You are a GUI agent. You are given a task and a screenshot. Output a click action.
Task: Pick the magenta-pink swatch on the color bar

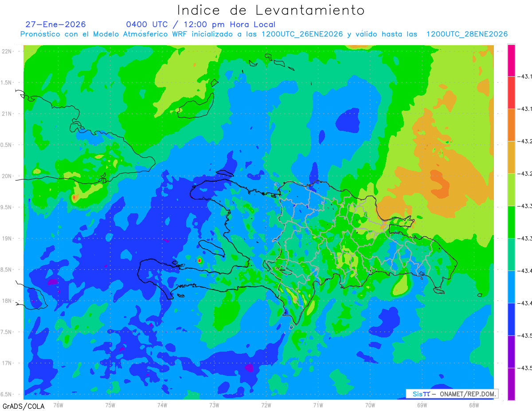[x=511, y=60]
